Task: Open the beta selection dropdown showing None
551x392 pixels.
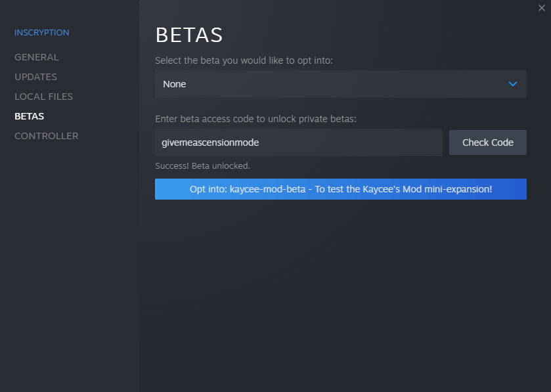Action: pyautogui.click(x=328, y=84)
